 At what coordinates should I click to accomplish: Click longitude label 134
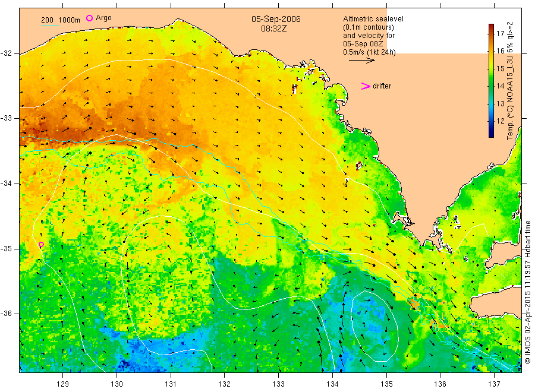(332, 384)
